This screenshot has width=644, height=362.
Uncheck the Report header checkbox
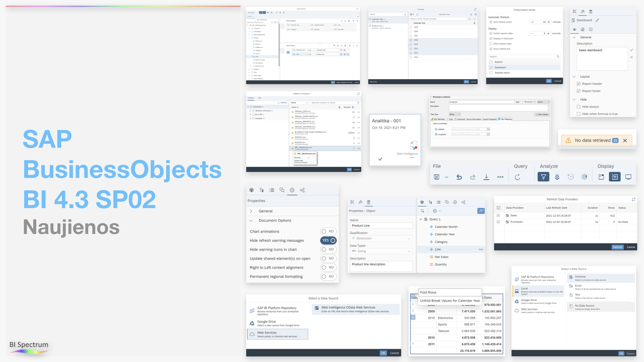pos(579,84)
